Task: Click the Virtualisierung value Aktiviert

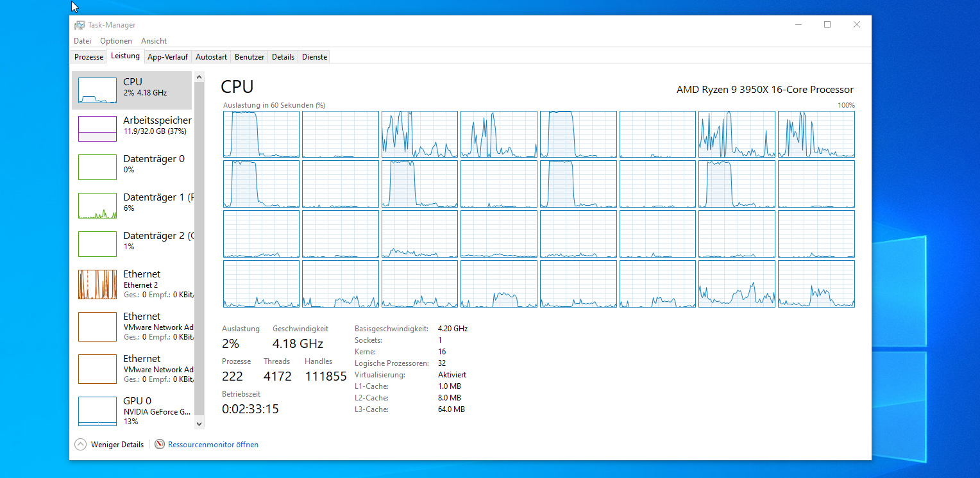Action: pyautogui.click(x=452, y=375)
